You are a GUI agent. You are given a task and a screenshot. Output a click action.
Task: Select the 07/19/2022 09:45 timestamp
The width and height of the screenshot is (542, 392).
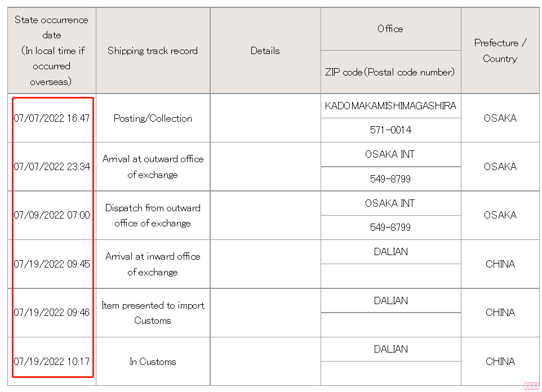(x=52, y=264)
